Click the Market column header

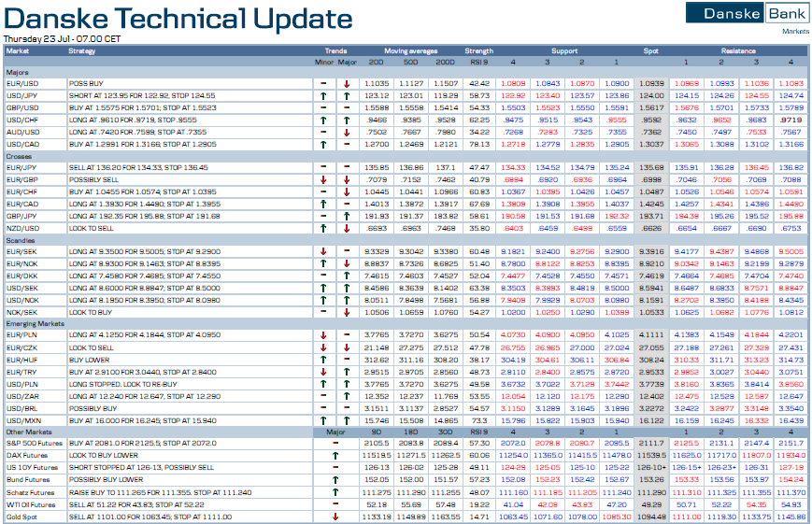point(18,50)
